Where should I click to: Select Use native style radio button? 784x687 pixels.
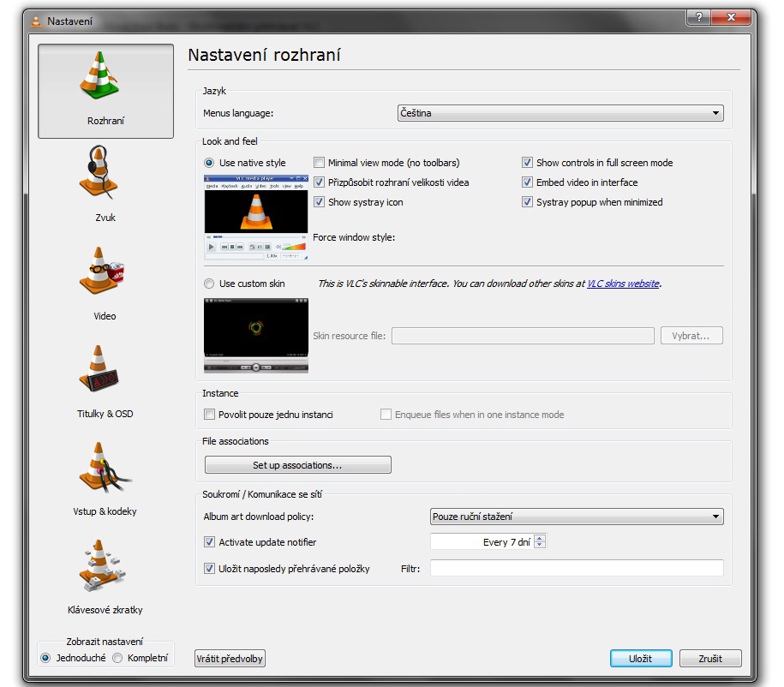pyautogui.click(x=209, y=163)
